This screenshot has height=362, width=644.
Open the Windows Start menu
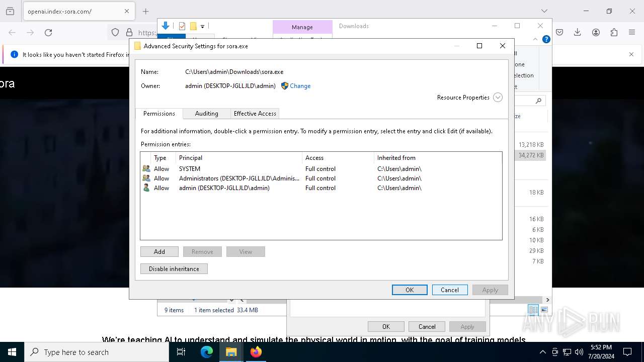12,352
